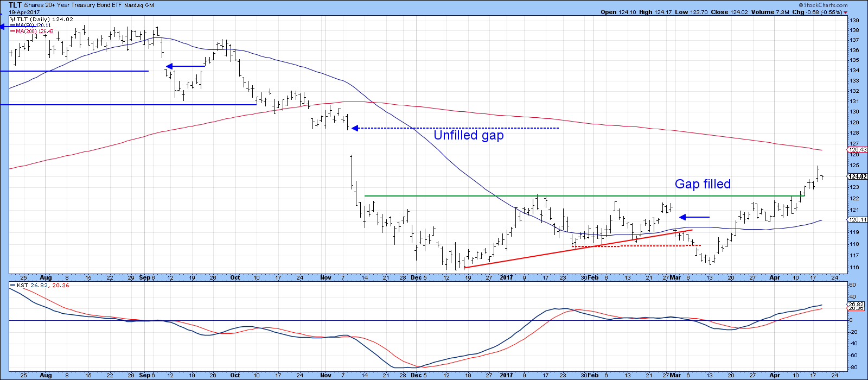Click the Unfilled gap annotation text
The image size is (868, 380).
pyautogui.click(x=469, y=135)
